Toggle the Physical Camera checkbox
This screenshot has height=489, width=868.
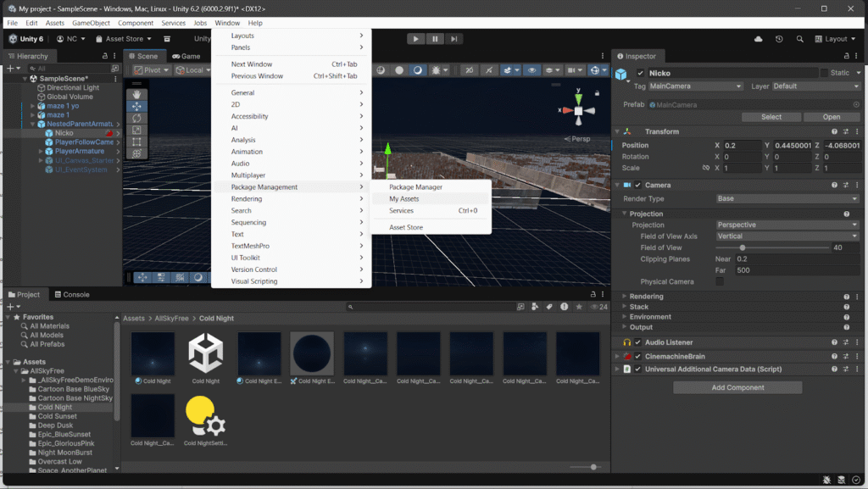point(720,281)
